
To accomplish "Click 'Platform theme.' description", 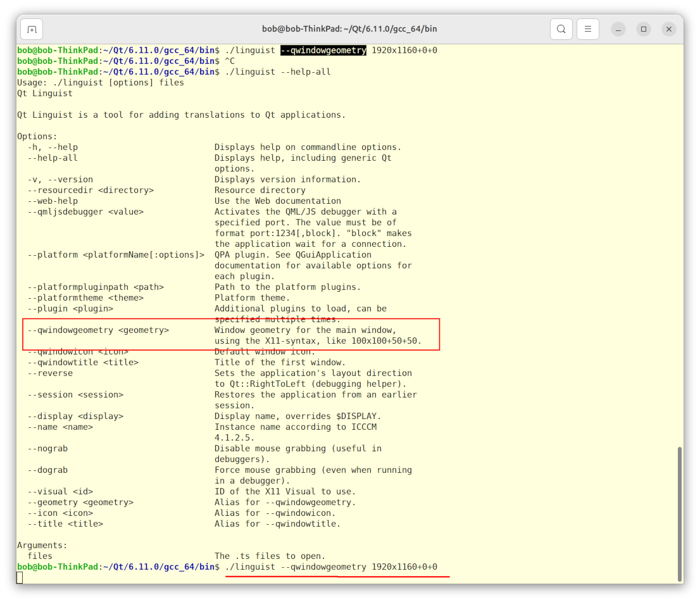I will [252, 298].
